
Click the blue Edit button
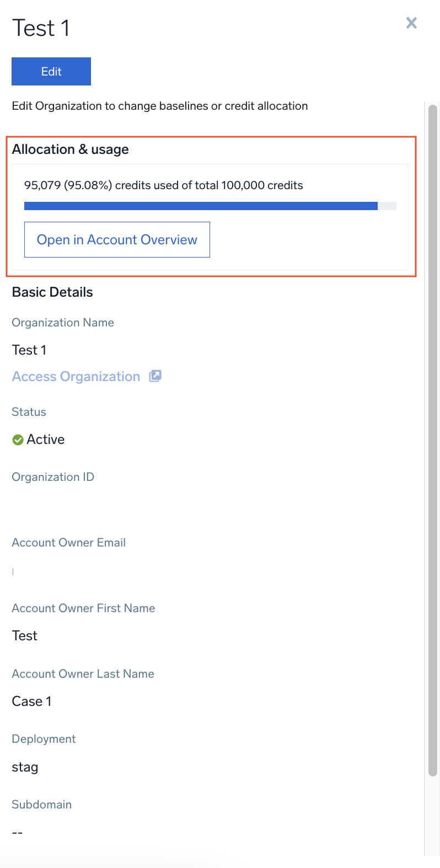(51, 72)
